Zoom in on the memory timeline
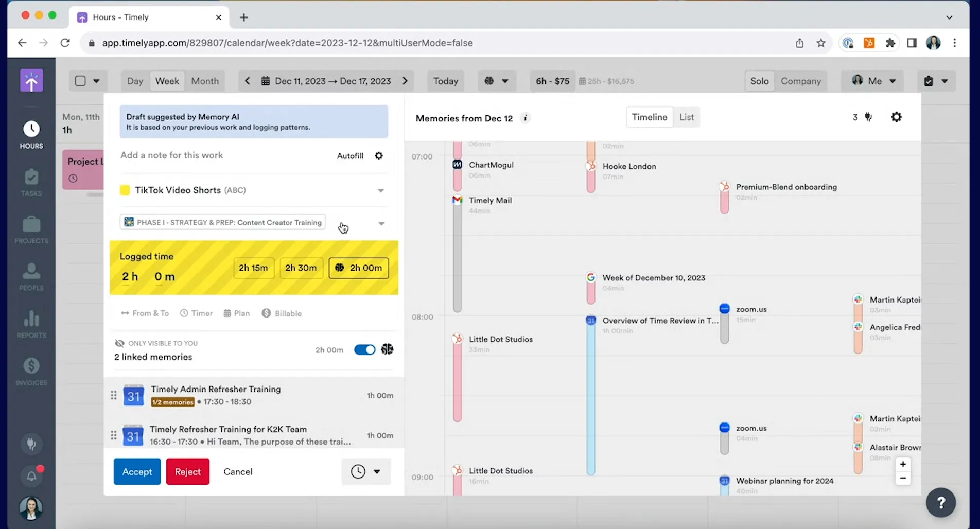This screenshot has height=529, width=980. click(903, 464)
